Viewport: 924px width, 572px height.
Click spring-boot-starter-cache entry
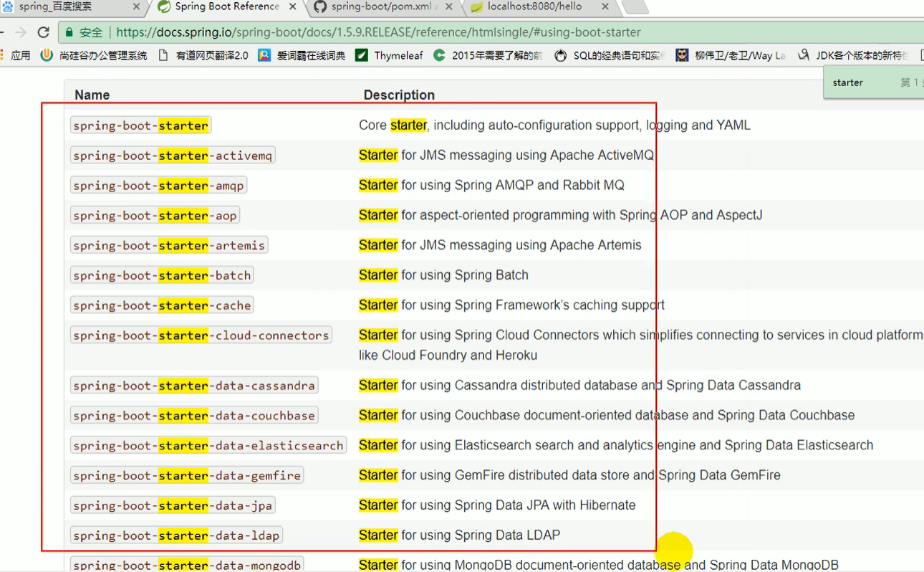tap(162, 306)
